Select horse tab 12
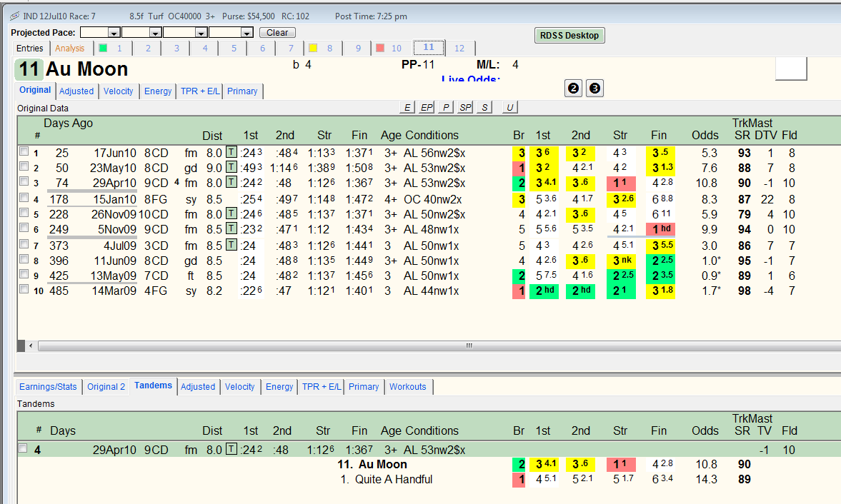Viewport: 841px width, 504px height. coord(459,49)
